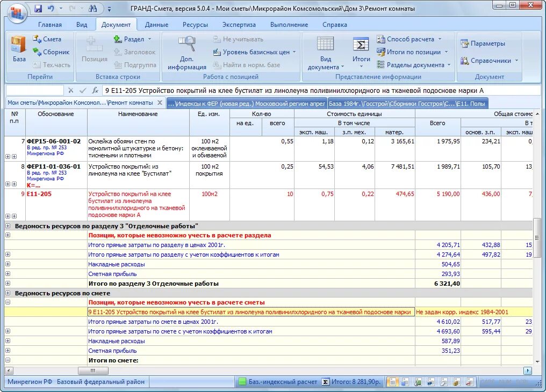Undo the last action in quick access toolbar
This screenshot has width=546, height=392.
click(x=51, y=9)
